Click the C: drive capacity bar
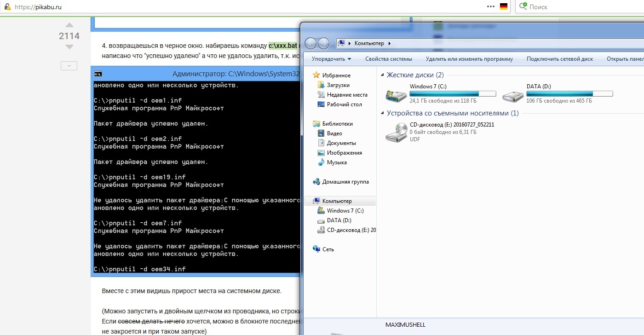 [453, 93]
